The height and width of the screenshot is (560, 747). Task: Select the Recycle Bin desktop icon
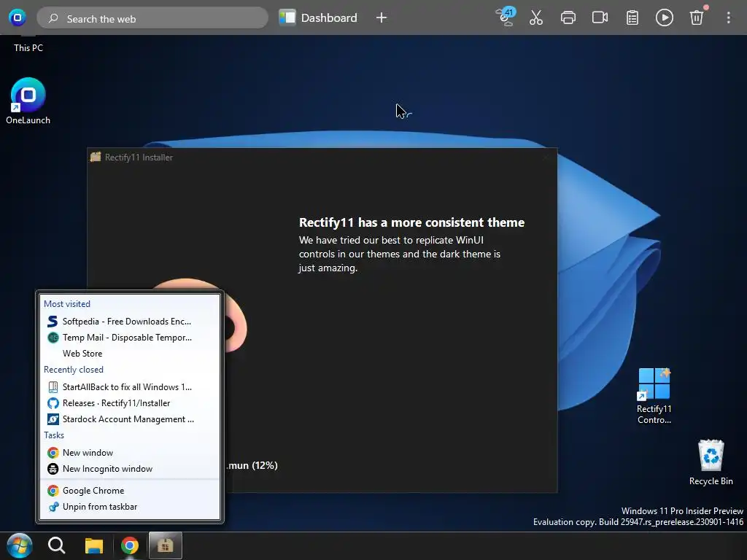coord(711,462)
